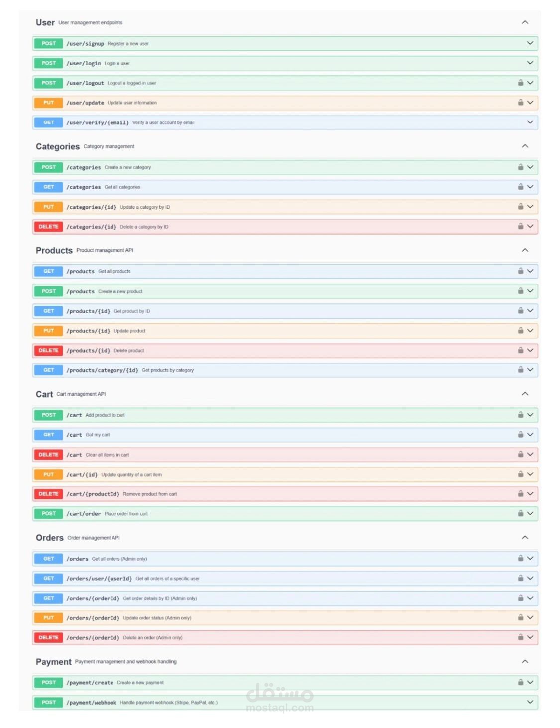The image size is (560, 728).
Task: Click the Orders section heading
Action: point(50,538)
